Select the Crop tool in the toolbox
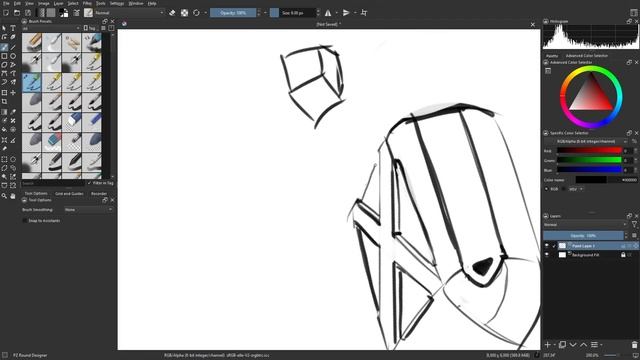The width and height of the screenshot is (640, 360). [4, 101]
